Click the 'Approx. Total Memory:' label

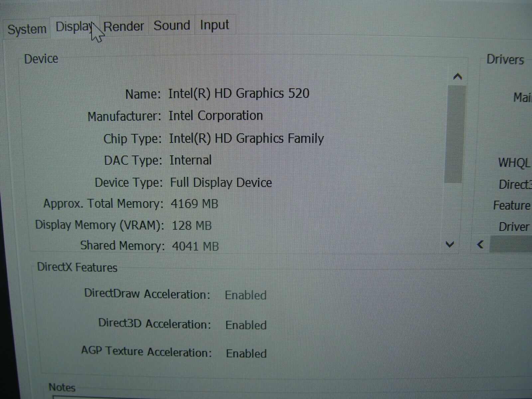(x=103, y=203)
